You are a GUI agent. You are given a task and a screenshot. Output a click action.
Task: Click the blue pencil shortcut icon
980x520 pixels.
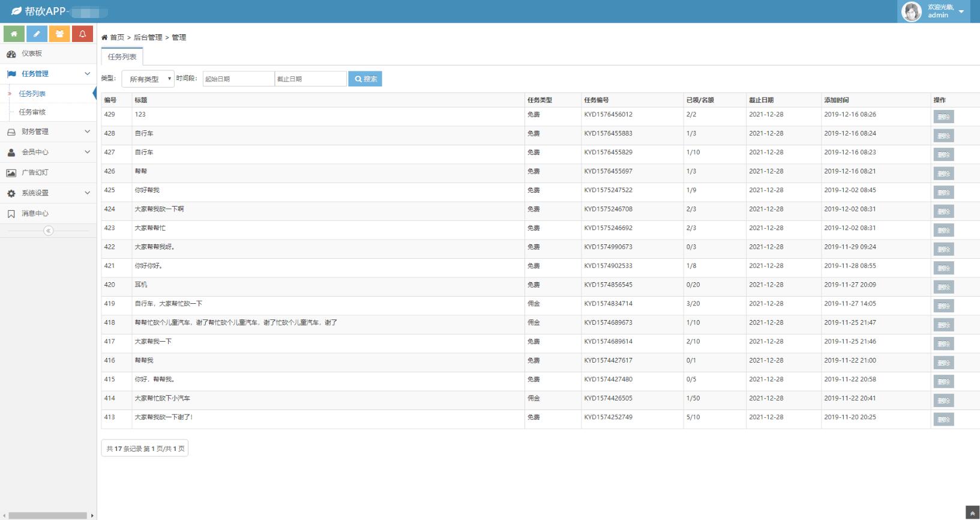click(37, 34)
